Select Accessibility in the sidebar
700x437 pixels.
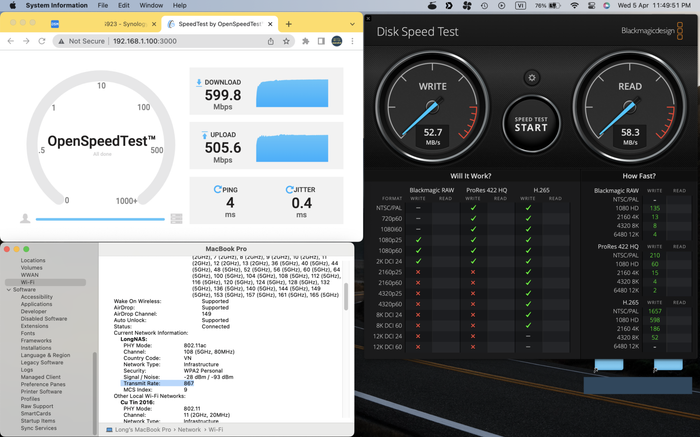(37, 297)
